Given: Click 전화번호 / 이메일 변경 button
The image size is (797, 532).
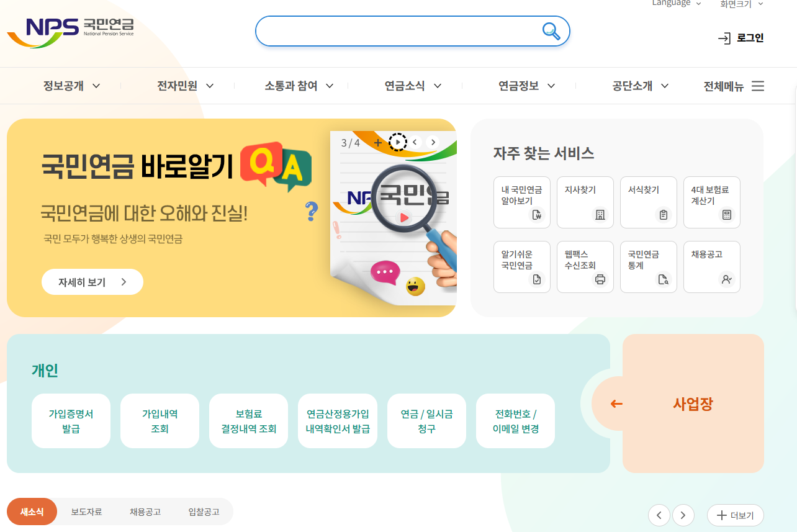Looking at the screenshot, I should (x=515, y=421).
